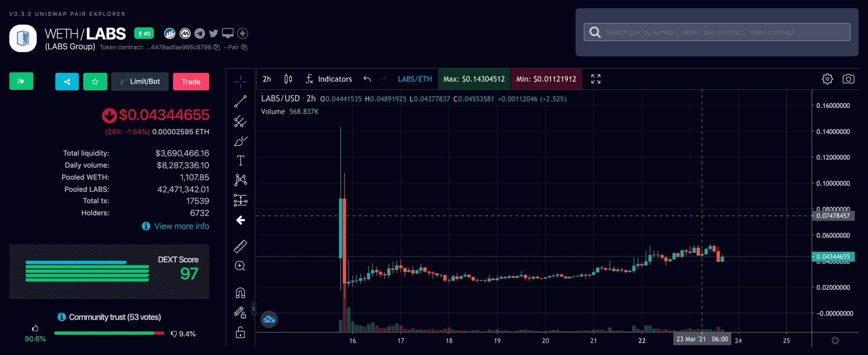Viewport: 868px width, 355px height.
Task: Click the thumbs up trust vote
Action: [35, 328]
